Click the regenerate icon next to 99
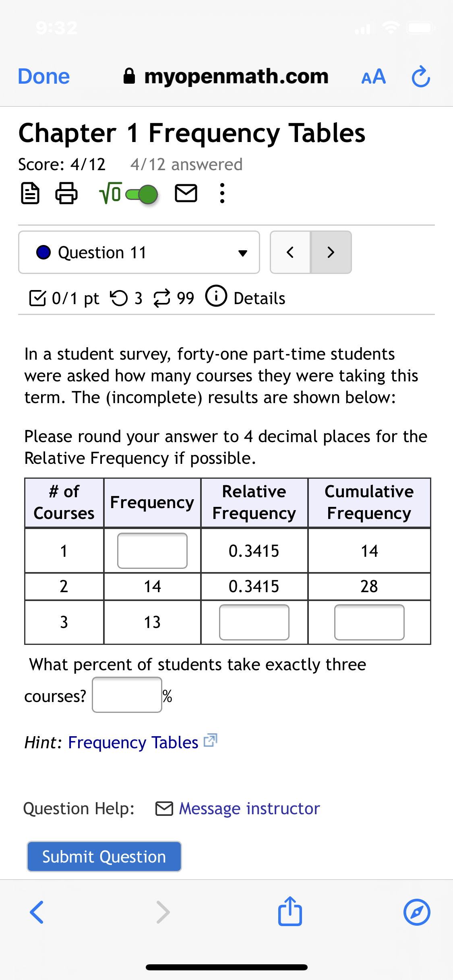The image size is (453, 980). 161,298
